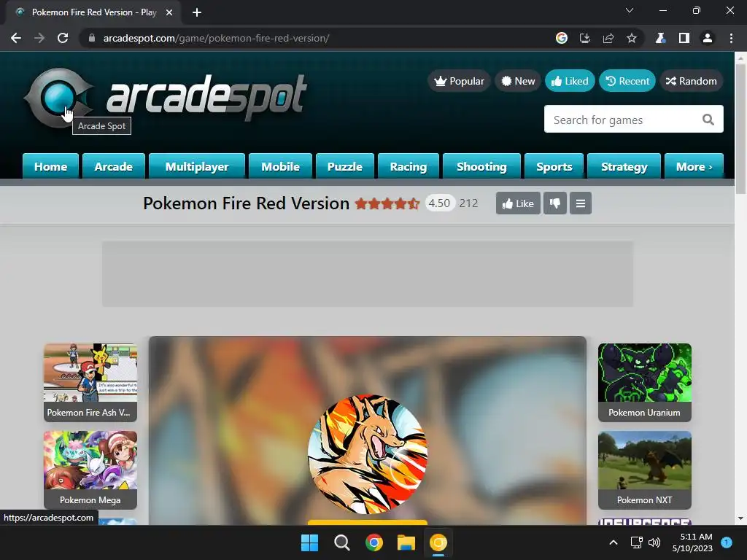This screenshot has width=747, height=560.
Task: Open the Pokemon Mega thumbnail
Action: (x=90, y=470)
